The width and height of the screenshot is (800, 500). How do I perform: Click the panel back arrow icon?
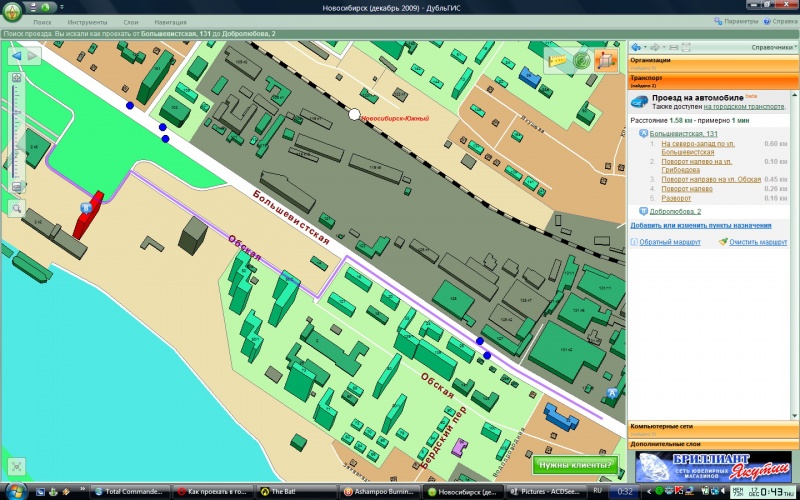coord(637,47)
